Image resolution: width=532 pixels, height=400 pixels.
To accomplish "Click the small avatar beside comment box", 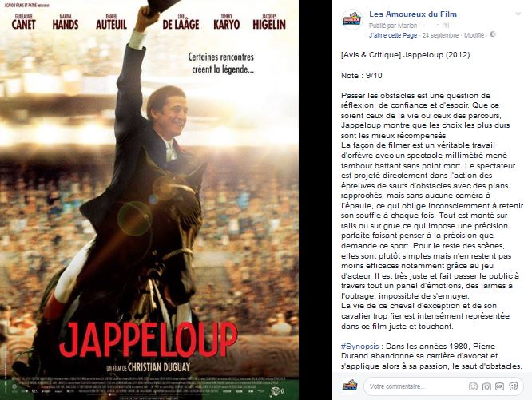I will (350, 386).
